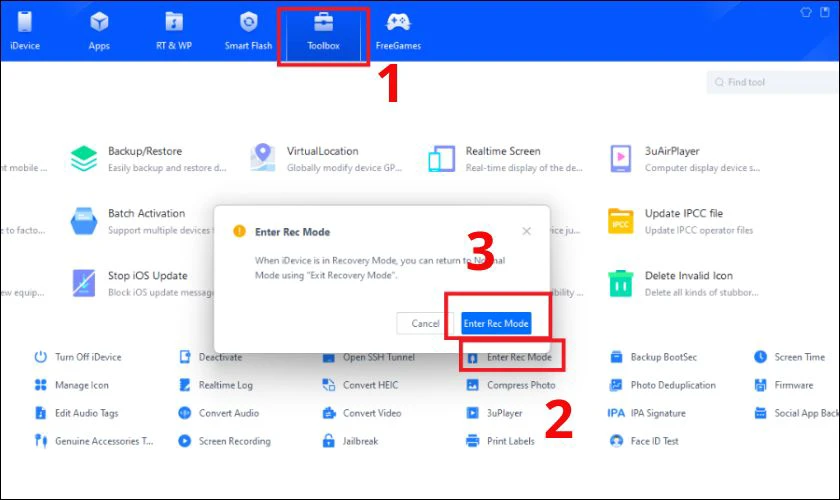Click the Edit Audio Tags icon
This screenshot has height=500, width=840.
point(41,413)
